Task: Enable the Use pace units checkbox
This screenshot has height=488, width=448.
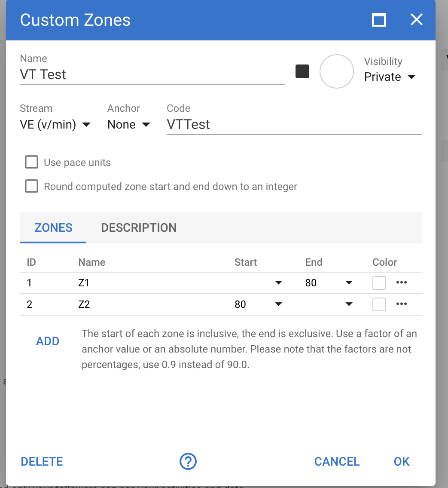Action: coord(31,163)
